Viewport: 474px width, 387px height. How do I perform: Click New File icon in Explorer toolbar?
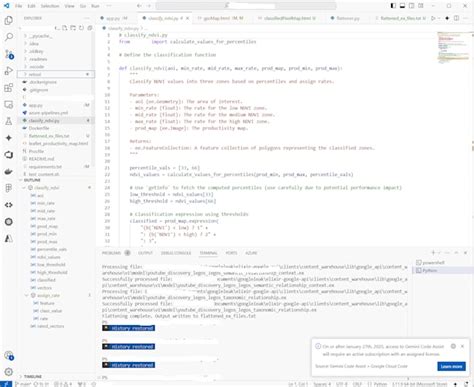tap(65, 28)
